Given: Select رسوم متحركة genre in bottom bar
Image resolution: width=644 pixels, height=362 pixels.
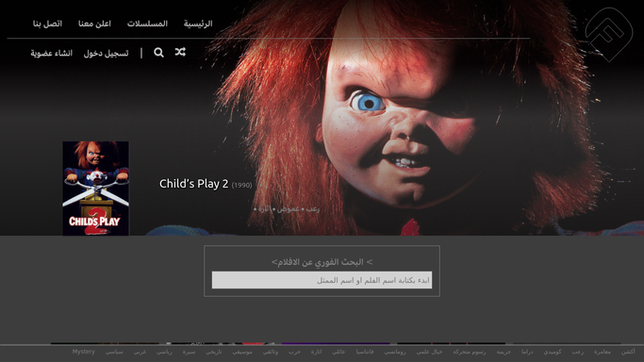Looking at the screenshot, I should point(469,352).
